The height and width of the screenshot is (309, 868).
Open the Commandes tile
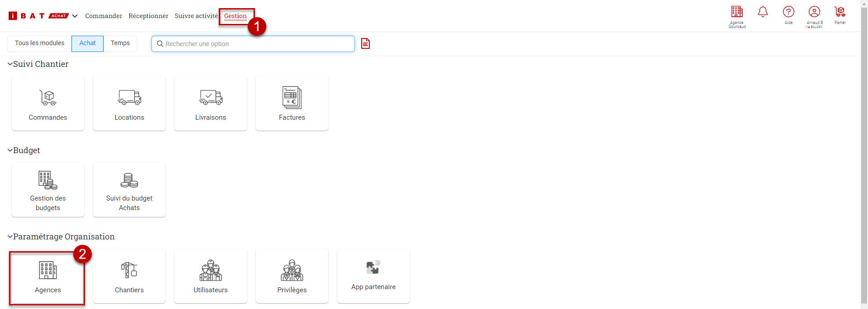point(48,103)
